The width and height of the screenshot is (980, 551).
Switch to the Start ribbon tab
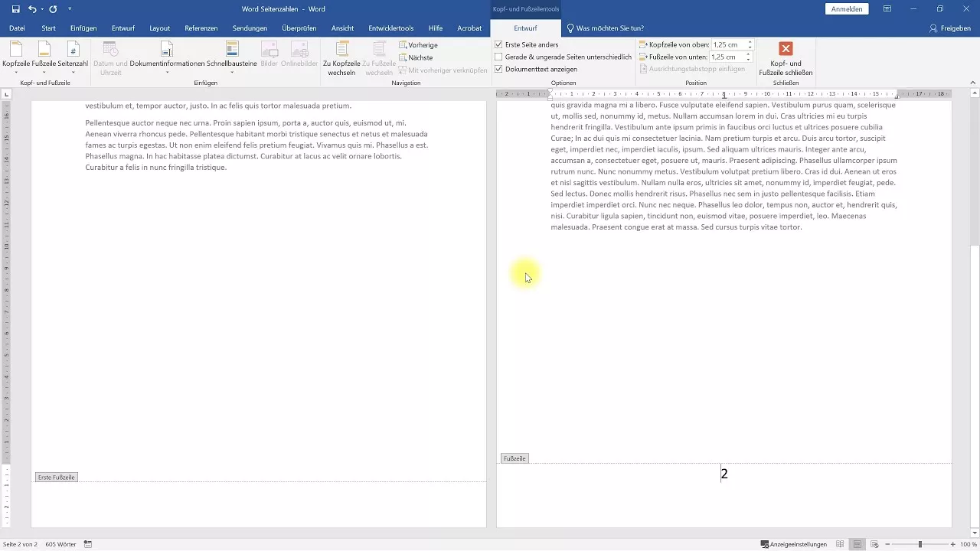tap(48, 28)
